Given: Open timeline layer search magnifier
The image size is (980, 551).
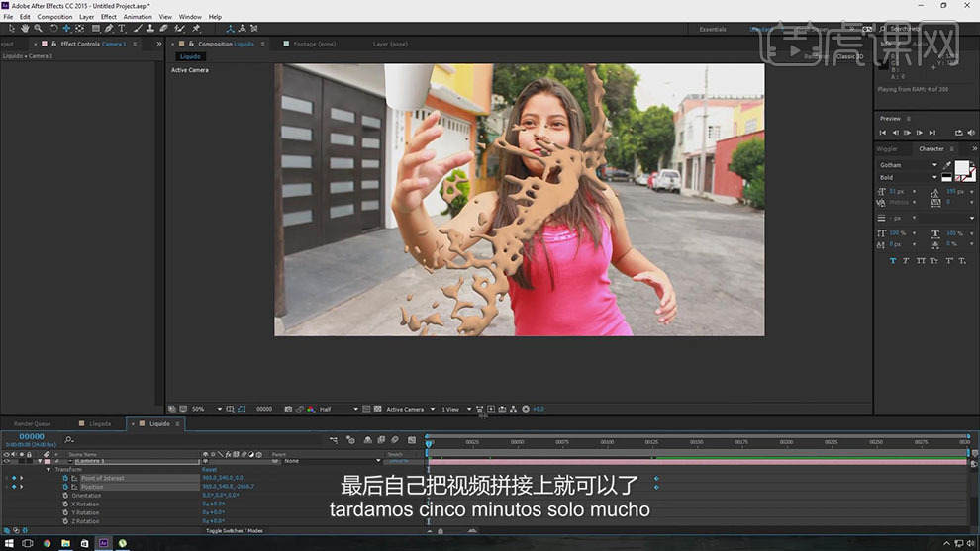Looking at the screenshot, I should [x=68, y=440].
